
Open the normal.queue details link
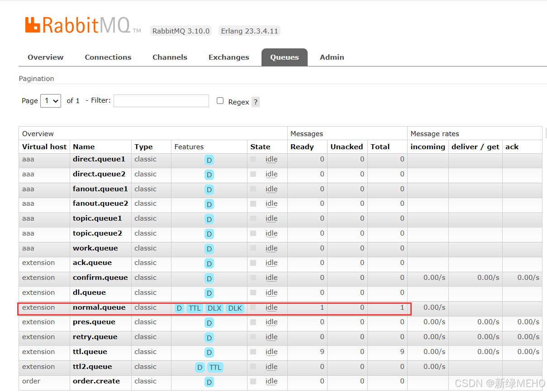99,307
